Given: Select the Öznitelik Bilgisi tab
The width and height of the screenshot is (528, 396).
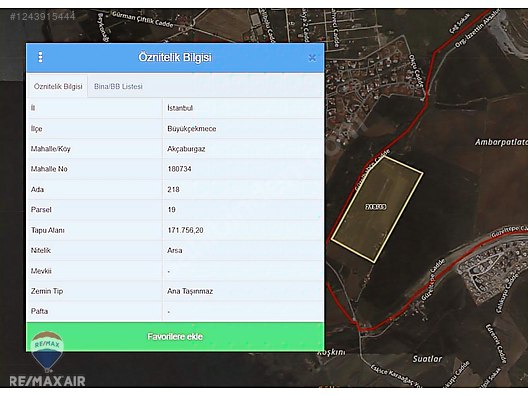Looking at the screenshot, I should 58,86.
